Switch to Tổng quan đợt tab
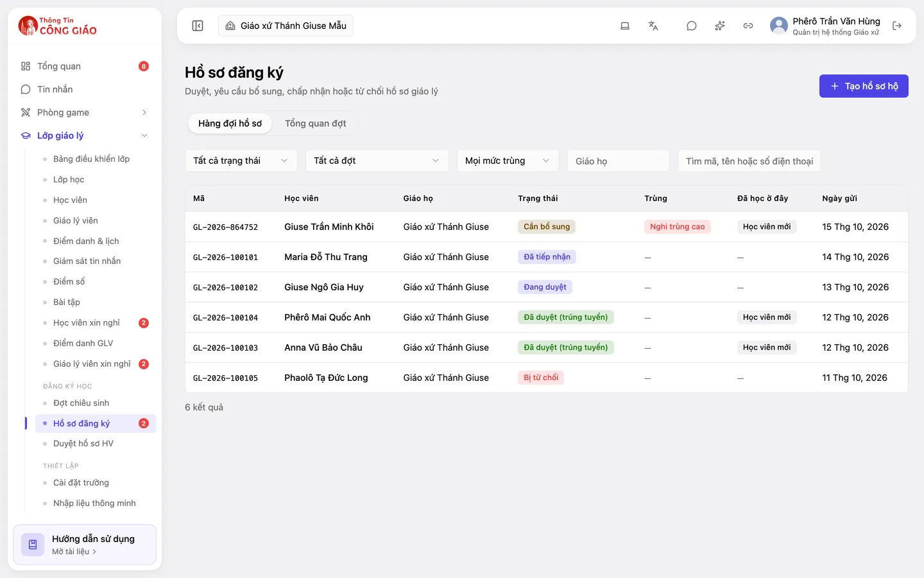 (316, 123)
